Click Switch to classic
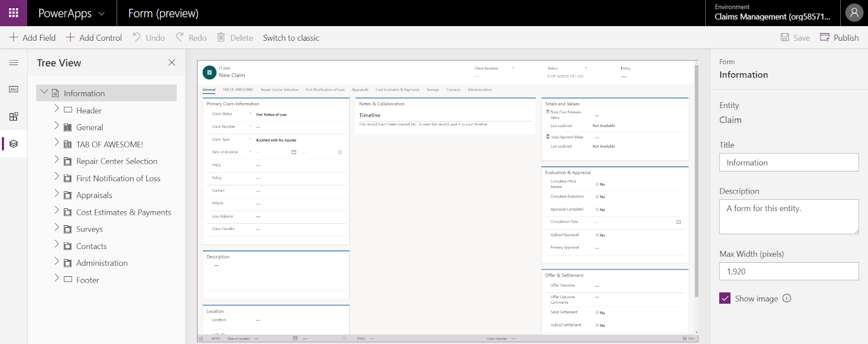Screen dimensions: 868x344 (291, 38)
